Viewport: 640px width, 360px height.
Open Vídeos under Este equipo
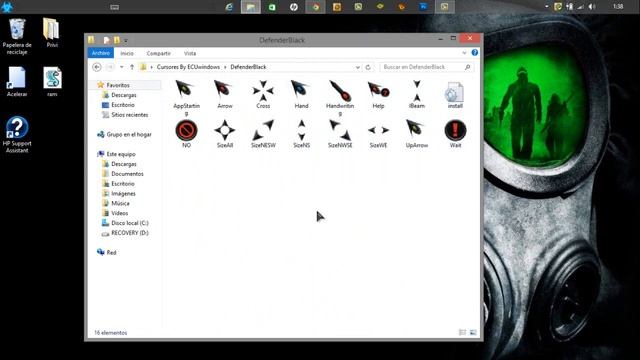click(120, 213)
